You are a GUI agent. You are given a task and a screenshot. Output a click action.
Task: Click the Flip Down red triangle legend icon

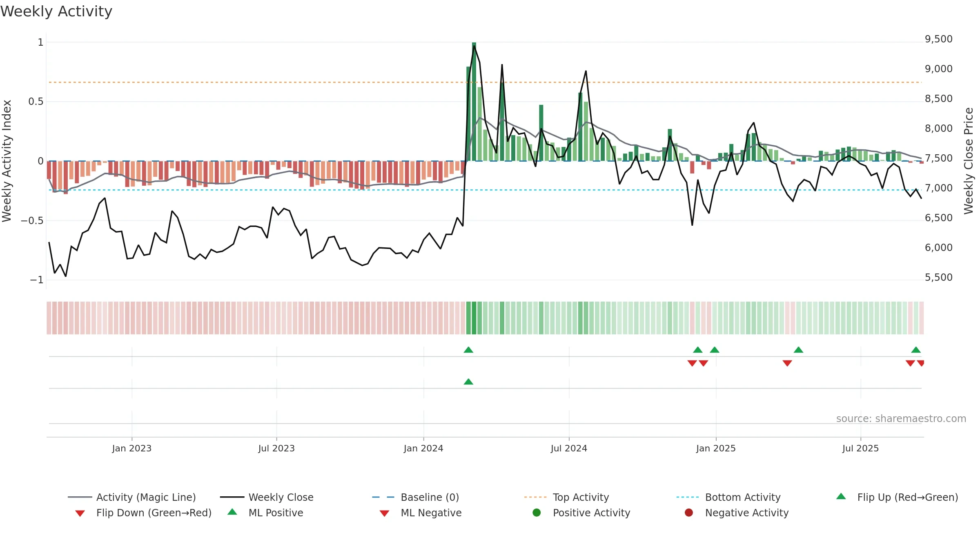pos(80,513)
